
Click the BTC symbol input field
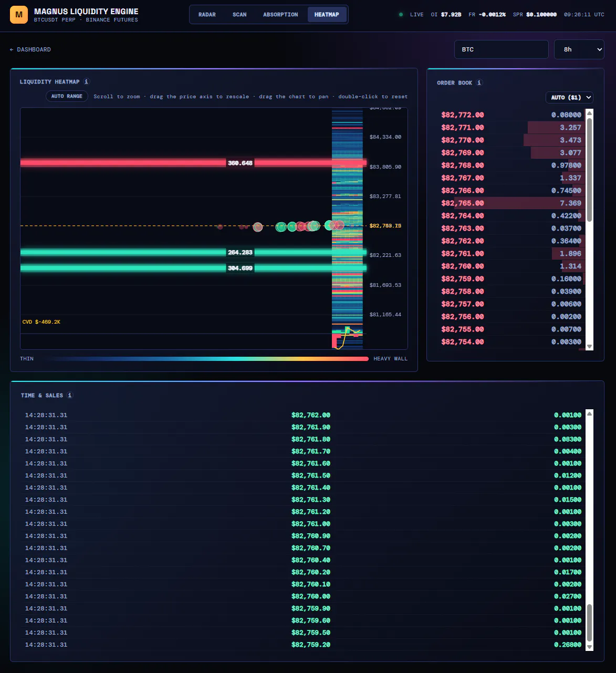point(502,49)
